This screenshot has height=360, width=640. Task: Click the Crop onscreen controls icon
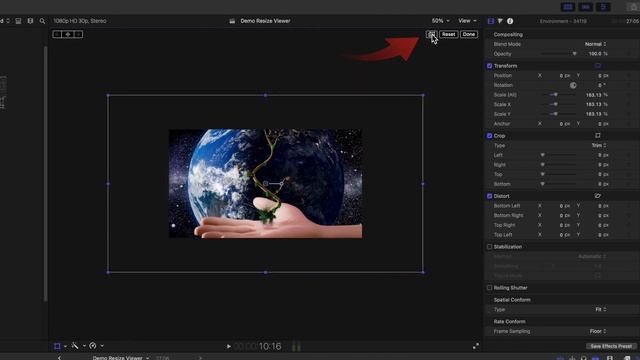click(x=598, y=136)
